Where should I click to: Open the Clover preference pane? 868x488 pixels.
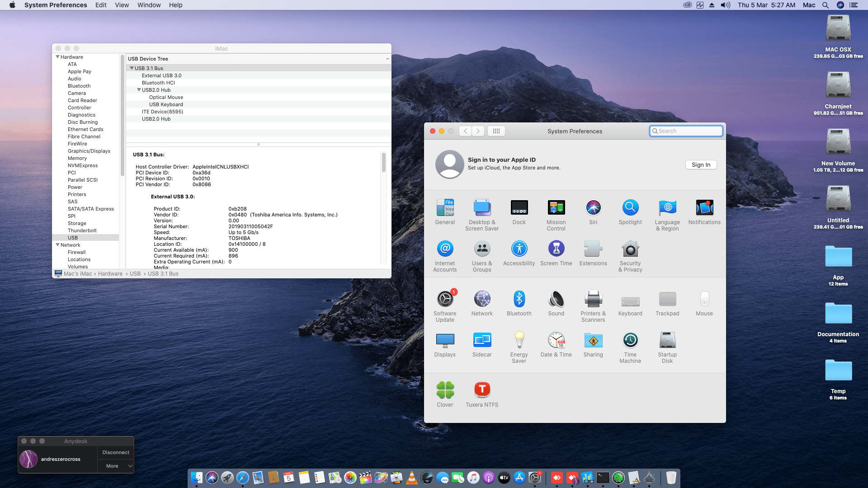coord(445,390)
